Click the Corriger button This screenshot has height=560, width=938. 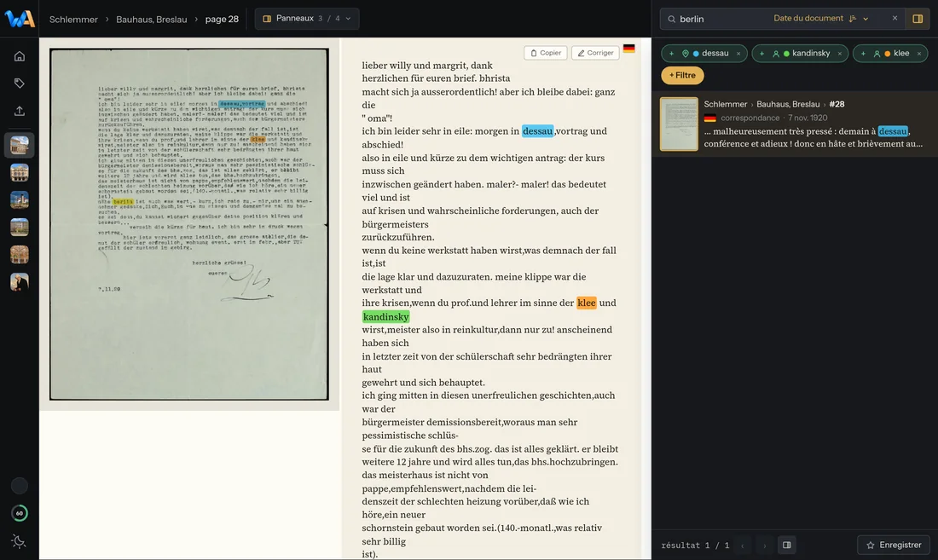click(595, 53)
